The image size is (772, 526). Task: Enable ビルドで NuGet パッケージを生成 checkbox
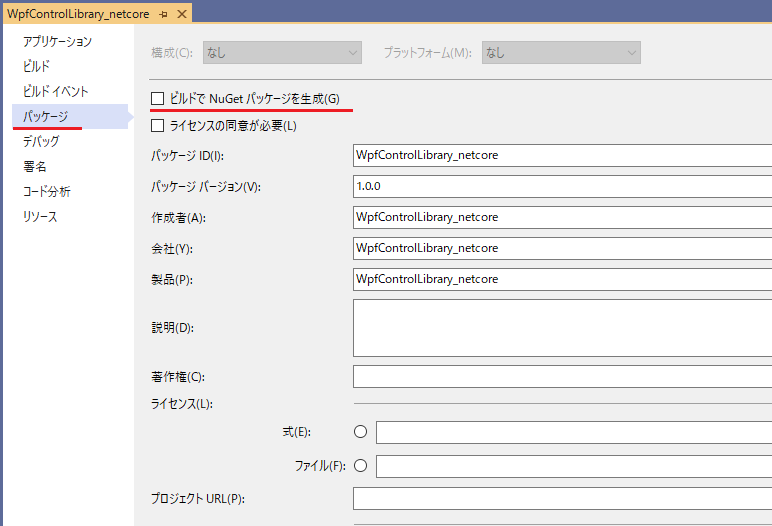pos(158,99)
